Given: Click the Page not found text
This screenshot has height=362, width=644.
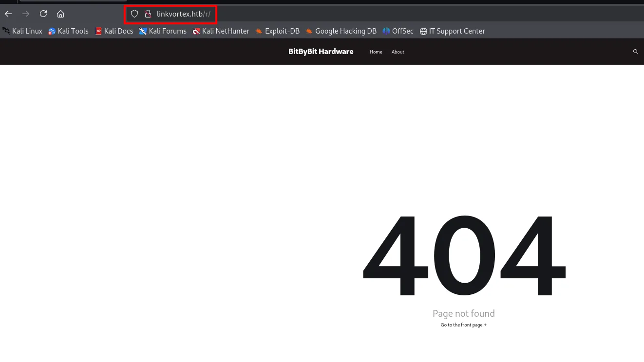Looking at the screenshot, I should [x=464, y=314].
